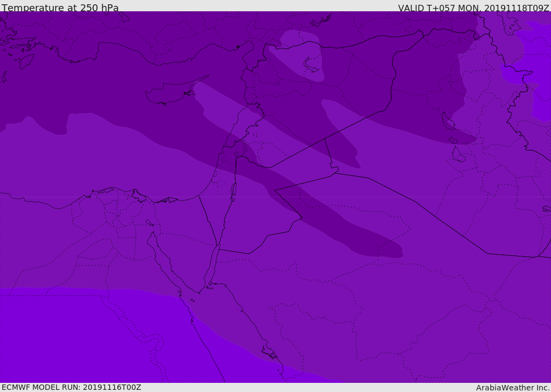The width and height of the screenshot is (551, 392).
Task: Click the 'ArabiaWeather Inc.' credit text
Action: click(513, 388)
